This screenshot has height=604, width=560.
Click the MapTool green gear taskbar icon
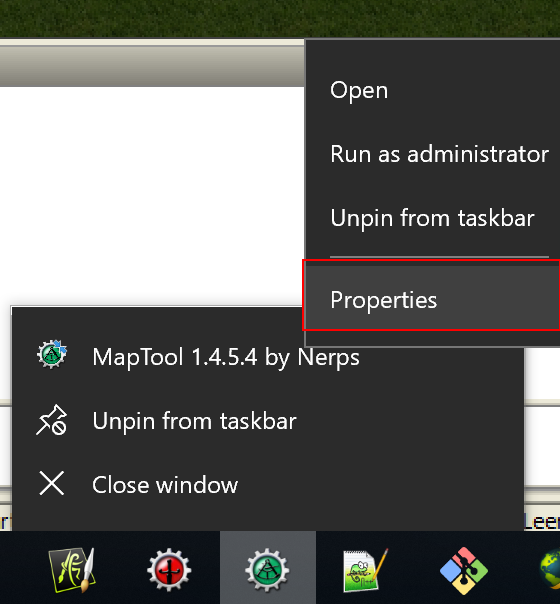coord(268,569)
